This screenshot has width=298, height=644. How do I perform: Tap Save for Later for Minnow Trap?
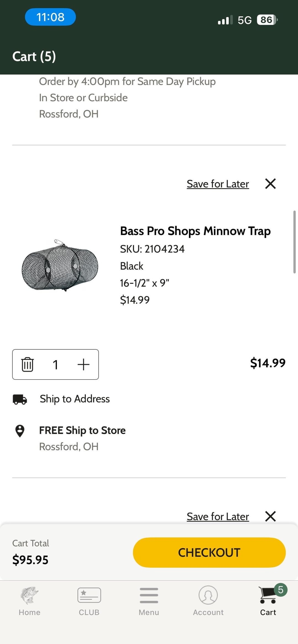pyautogui.click(x=218, y=184)
